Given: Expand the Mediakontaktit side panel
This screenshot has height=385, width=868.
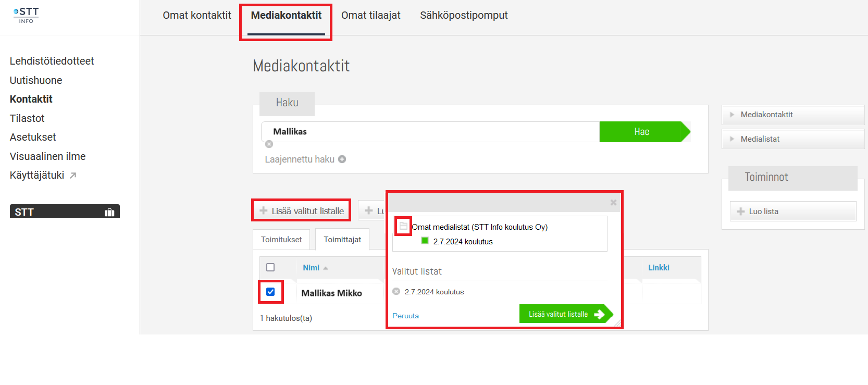Looking at the screenshot, I should point(793,115).
